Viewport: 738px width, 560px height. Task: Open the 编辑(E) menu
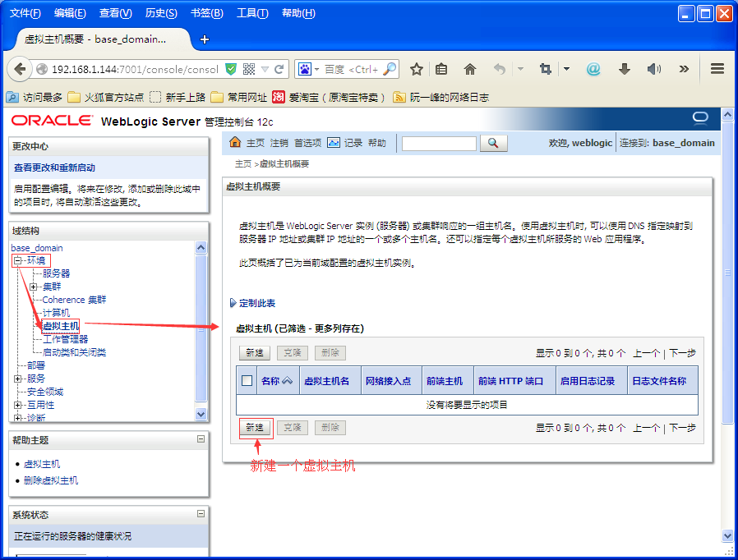70,13
